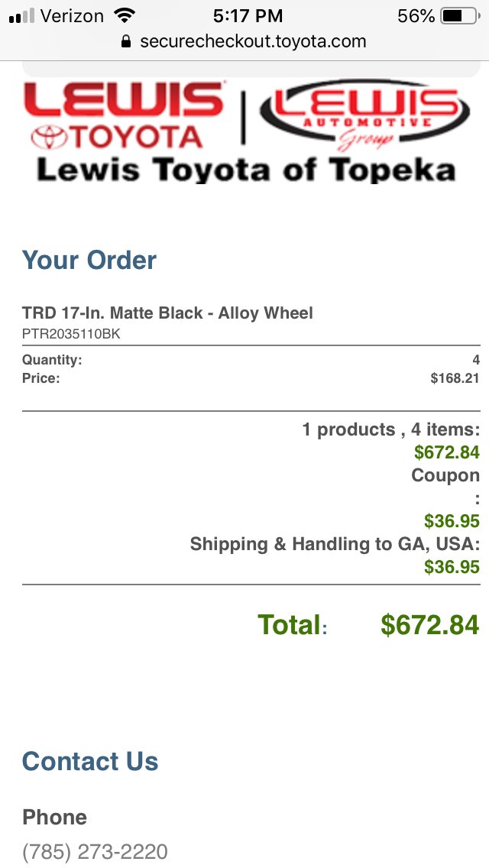
Task: Click part number PTR2035110BK
Action: pos(71,334)
